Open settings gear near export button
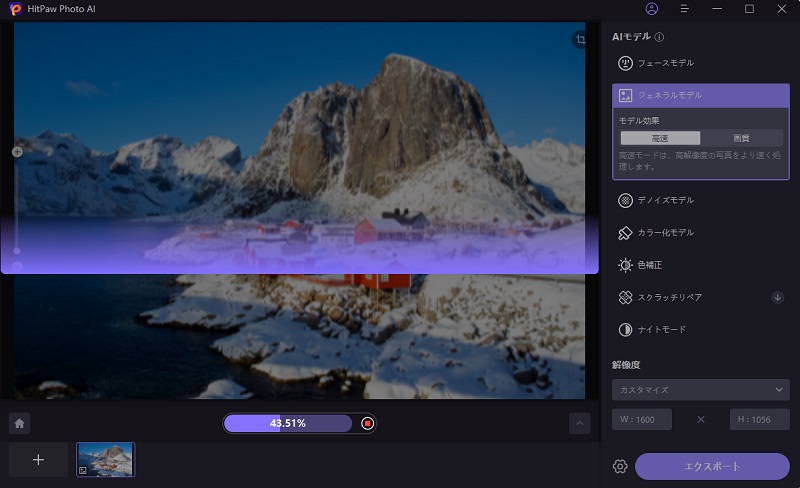 620,466
